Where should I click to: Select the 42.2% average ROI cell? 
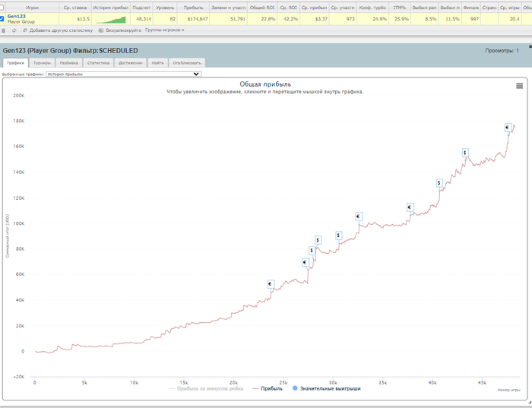point(288,19)
